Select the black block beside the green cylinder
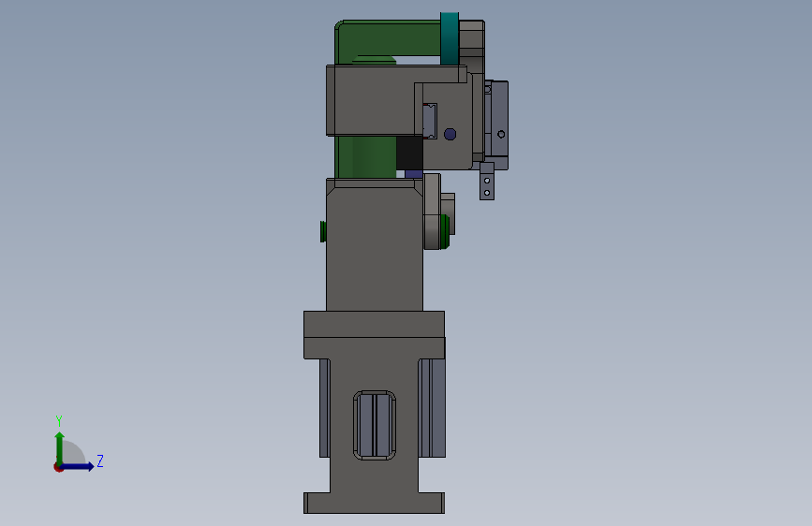 pos(409,153)
